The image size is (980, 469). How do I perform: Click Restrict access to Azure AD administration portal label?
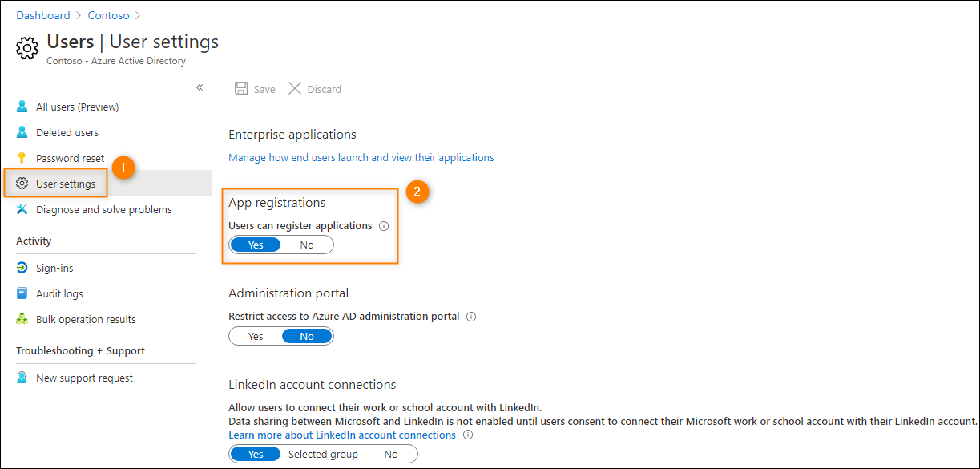tap(344, 317)
